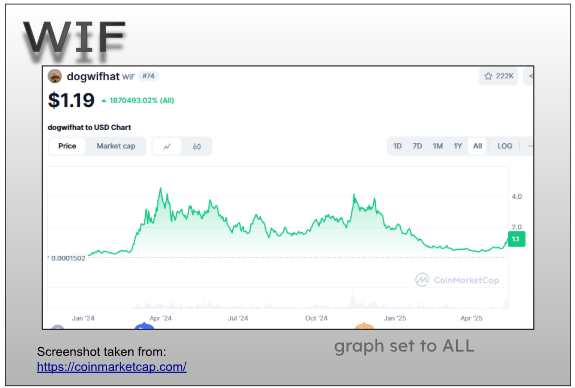The image size is (575, 388).
Task: Set chart range to 1M
Action: [x=438, y=146]
